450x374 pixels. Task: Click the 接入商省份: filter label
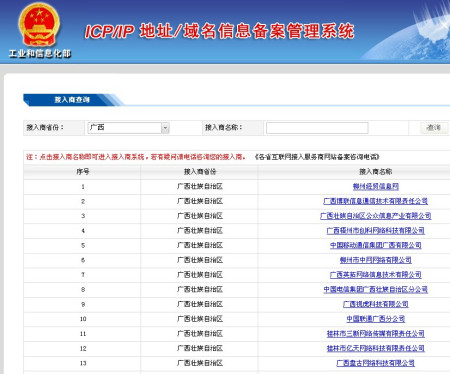(45, 127)
